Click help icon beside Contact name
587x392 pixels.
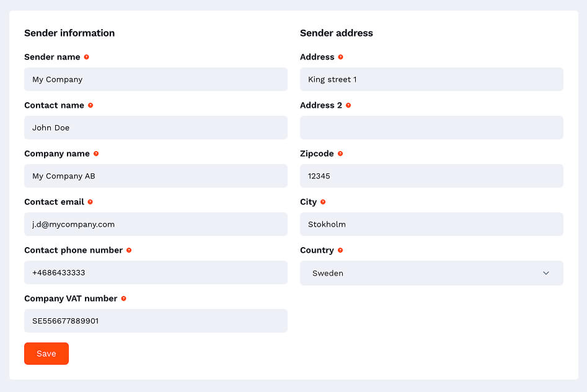point(90,105)
